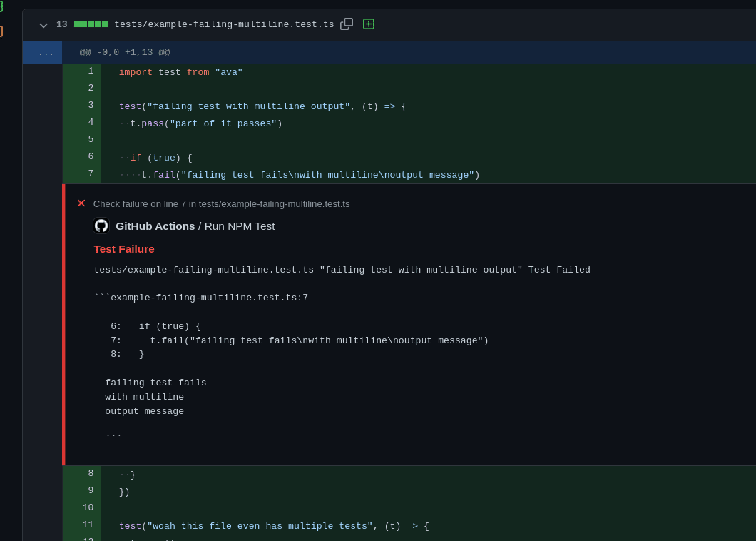
Task: Click the 'GitHub Actions' bold link
Action: [155, 226]
